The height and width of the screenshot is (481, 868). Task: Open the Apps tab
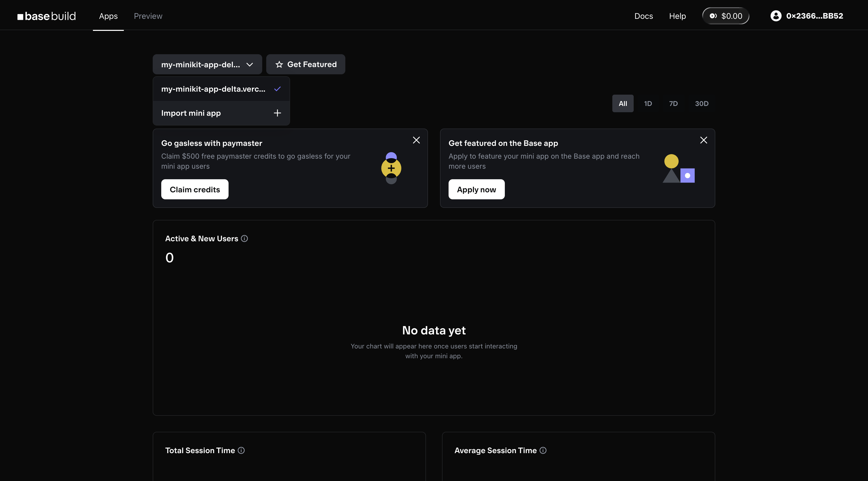(108, 16)
